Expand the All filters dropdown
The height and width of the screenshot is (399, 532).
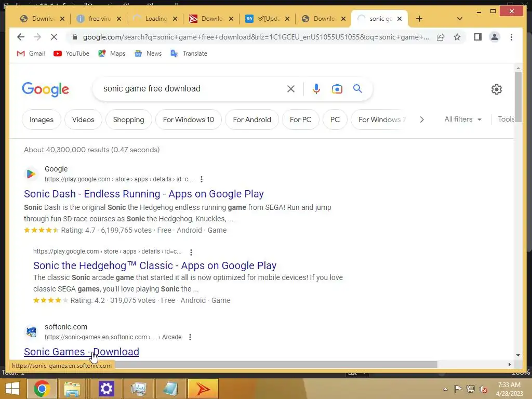[463, 119]
